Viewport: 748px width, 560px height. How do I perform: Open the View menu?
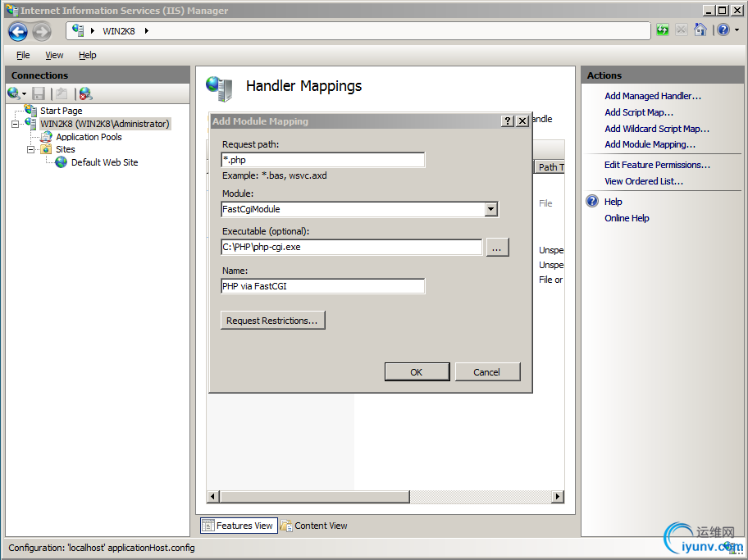[54, 55]
